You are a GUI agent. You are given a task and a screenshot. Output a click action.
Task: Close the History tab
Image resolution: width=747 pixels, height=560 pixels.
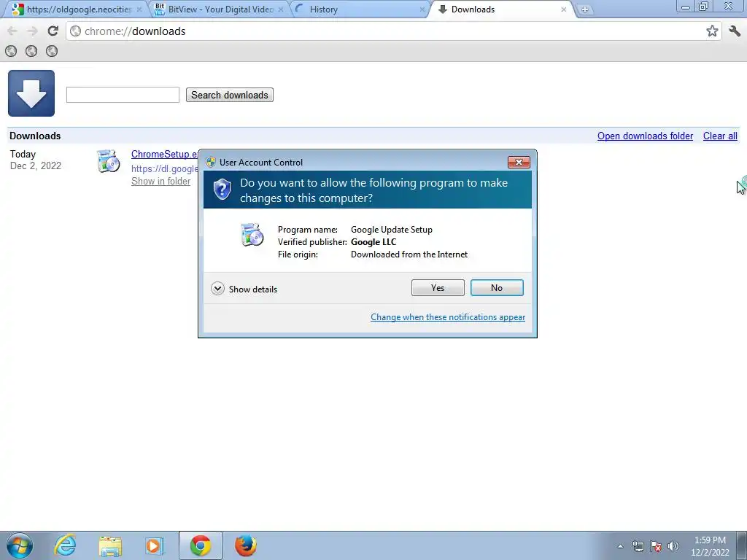coord(422,9)
